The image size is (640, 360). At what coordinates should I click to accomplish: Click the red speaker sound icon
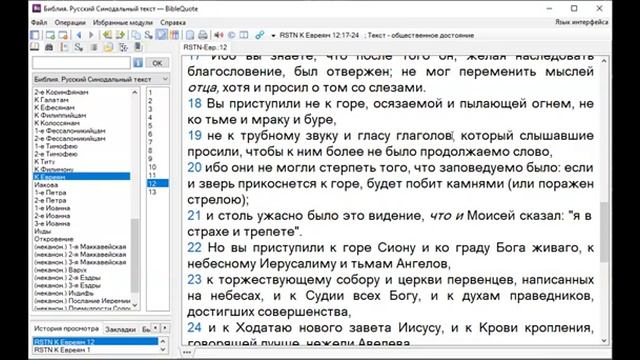coord(219,35)
